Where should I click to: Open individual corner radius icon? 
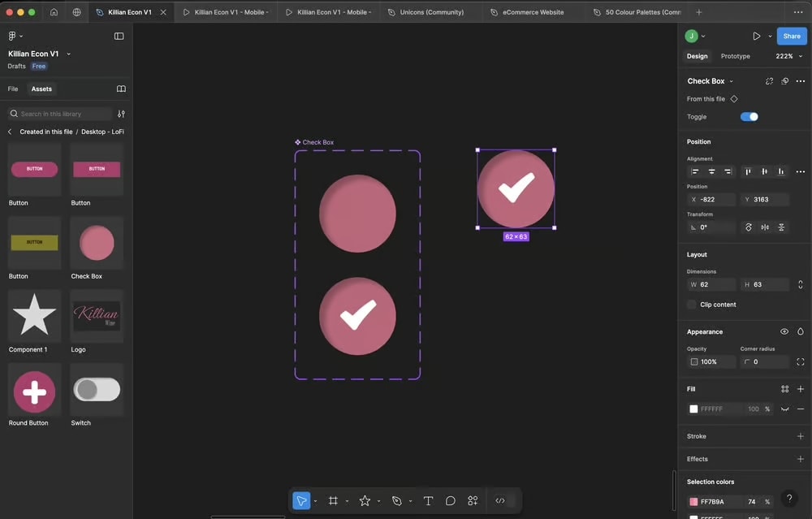click(801, 361)
